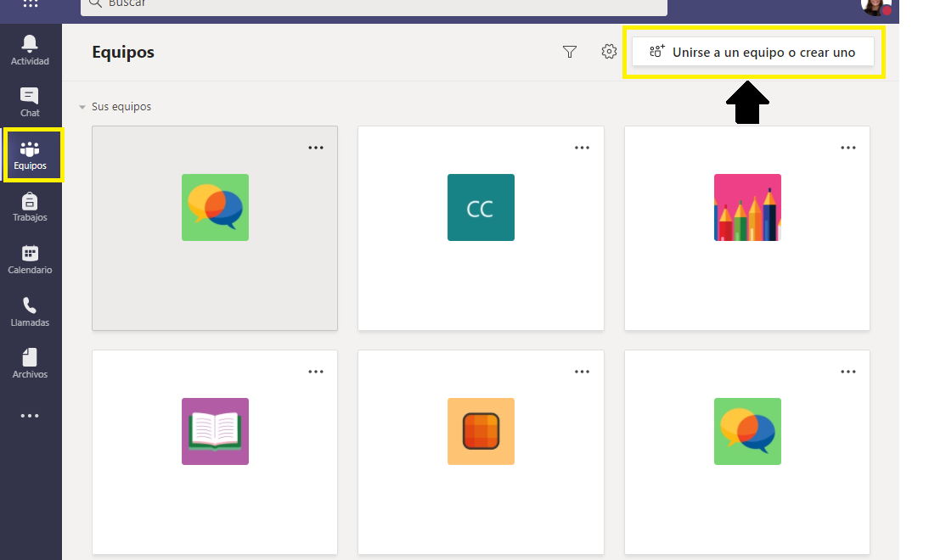Open more options for orange square team card
The height and width of the screenshot is (560, 929).
click(x=582, y=372)
